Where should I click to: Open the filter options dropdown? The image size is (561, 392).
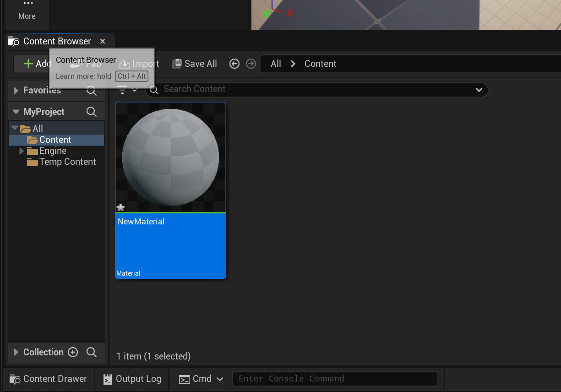127,90
